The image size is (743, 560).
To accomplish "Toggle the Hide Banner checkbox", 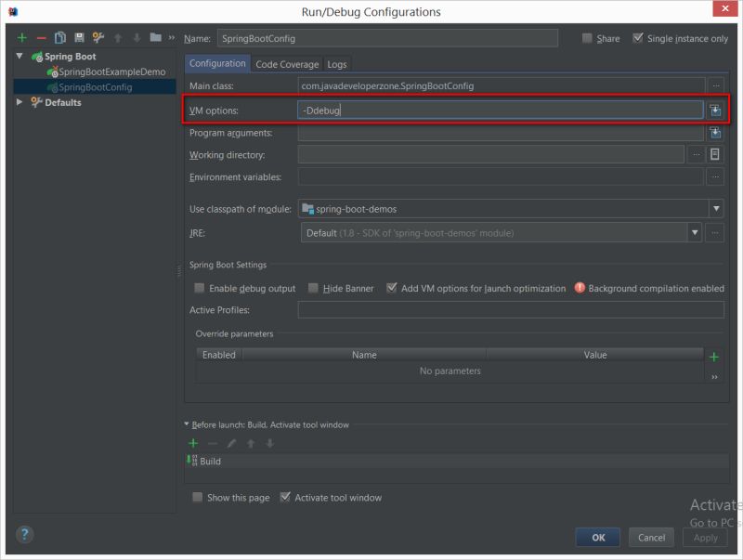I will click(x=315, y=288).
